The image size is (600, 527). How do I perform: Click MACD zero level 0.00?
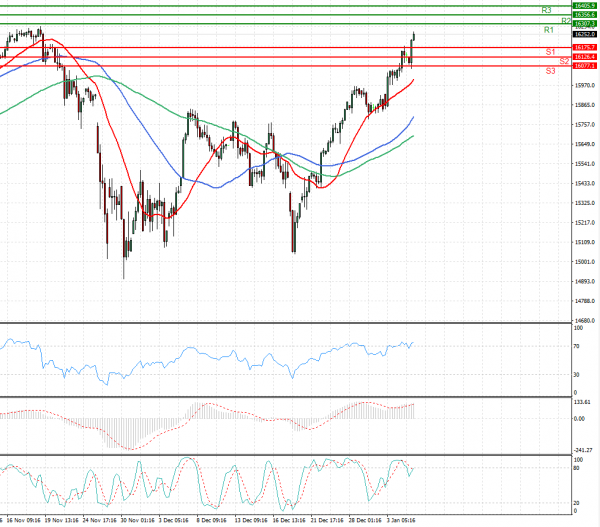pos(580,419)
